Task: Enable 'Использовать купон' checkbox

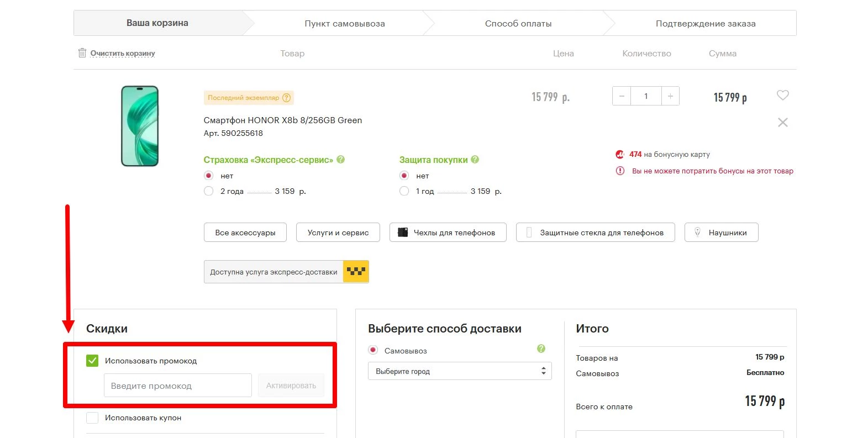Action: (x=92, y=418)
